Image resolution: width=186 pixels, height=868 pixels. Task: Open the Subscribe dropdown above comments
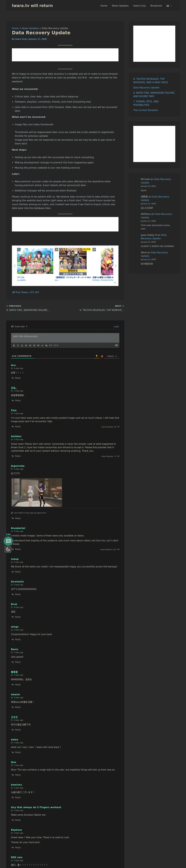[x=19, y=327]
